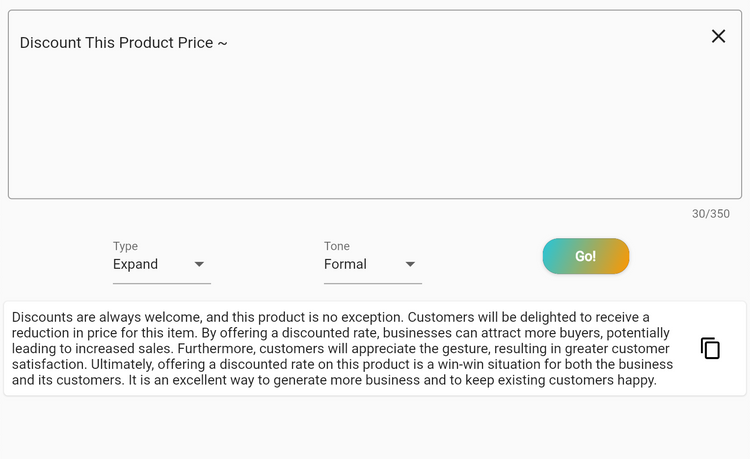Click the 'Type' field label

125,246
